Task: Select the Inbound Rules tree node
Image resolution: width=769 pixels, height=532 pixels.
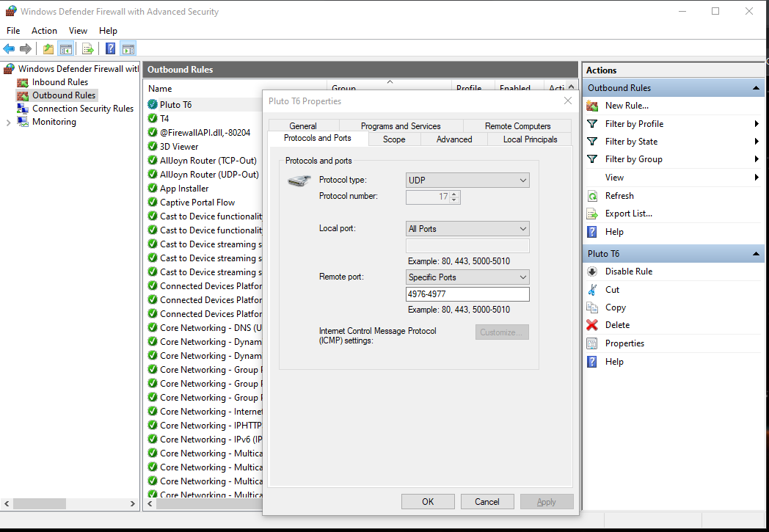Action: coord(60,82)
